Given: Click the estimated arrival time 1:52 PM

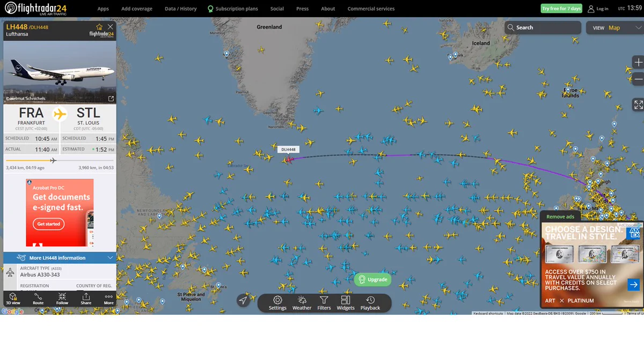Looking at the screenshot, I should (x=105, y=150).
